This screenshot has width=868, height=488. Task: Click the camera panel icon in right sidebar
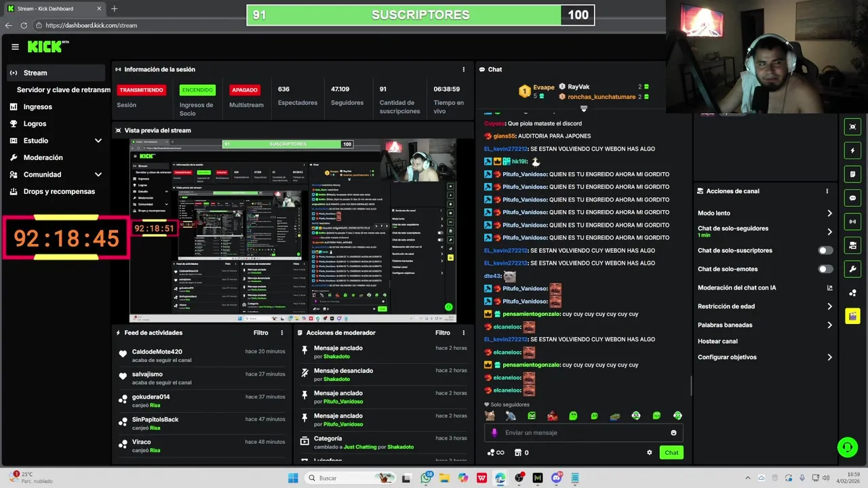[852, 245]
